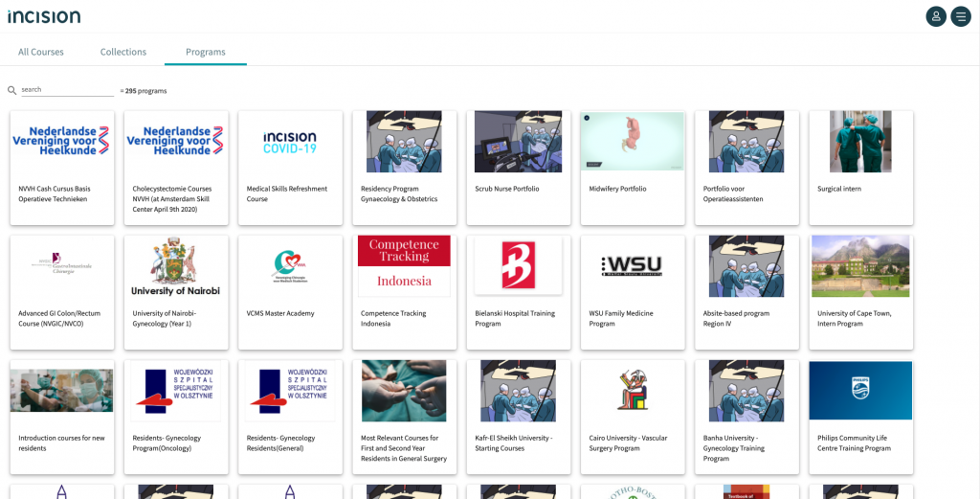Open the hamburger menu icon
This screenshot has height=499, width=980.
click(x=961, y=16)
